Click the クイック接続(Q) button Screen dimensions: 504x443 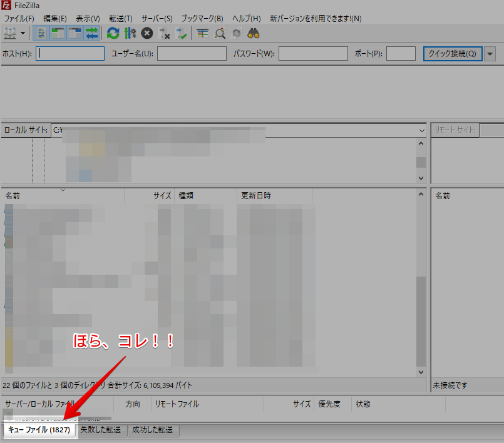point(453,53)
